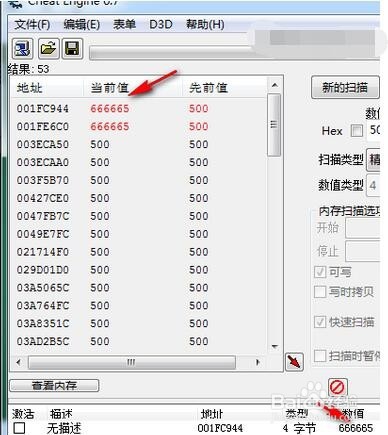388x435 pixels.
Task: Select result row 021714F0
Action: pyautogui.click(x=139, y=252)
